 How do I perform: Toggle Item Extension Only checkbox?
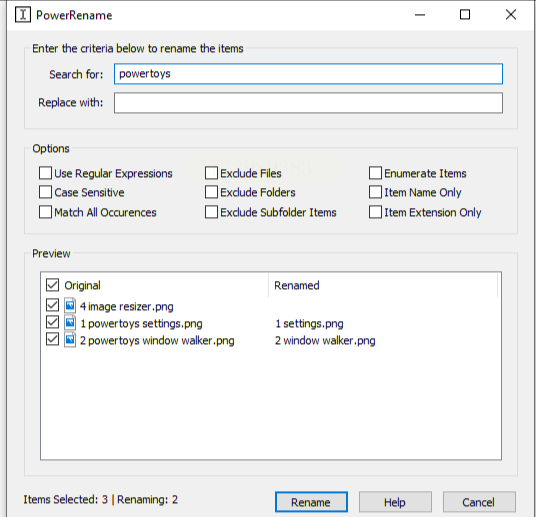coord(375,212)
